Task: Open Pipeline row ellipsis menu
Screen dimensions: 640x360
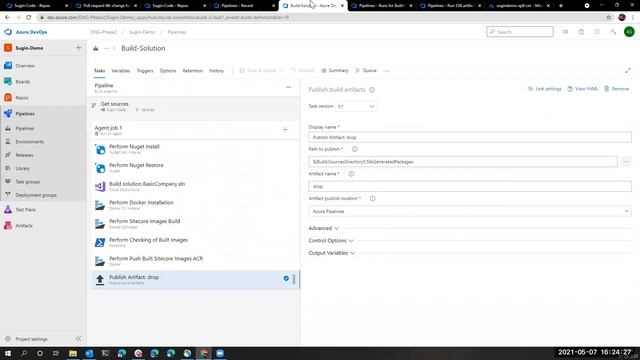Action: (x=289, y=87)
